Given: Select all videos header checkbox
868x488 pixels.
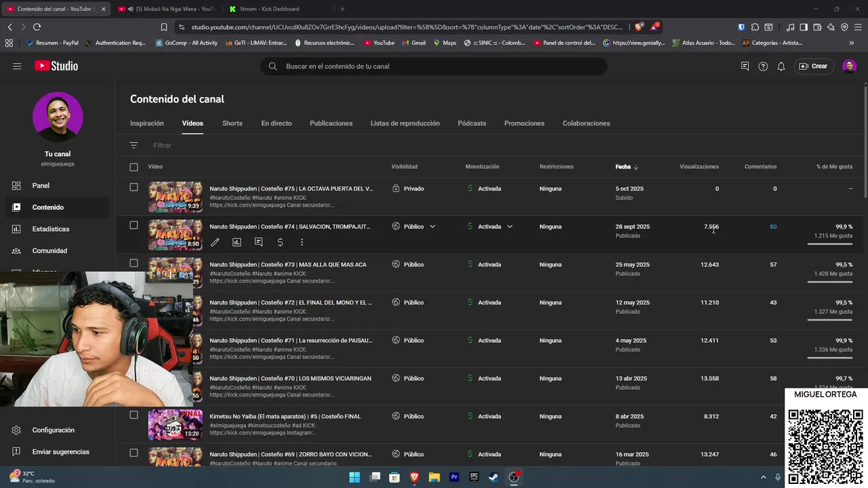Looking at the screenshot, I should 134,167.
